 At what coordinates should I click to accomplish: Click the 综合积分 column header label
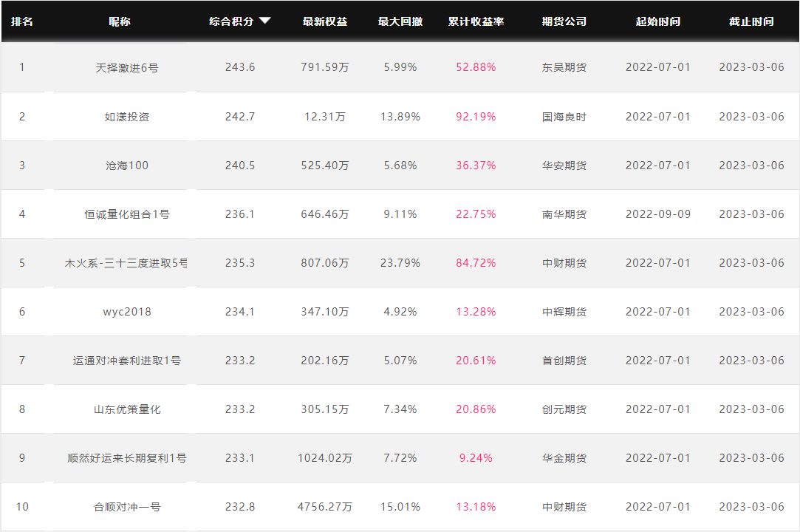pos(231,21)
